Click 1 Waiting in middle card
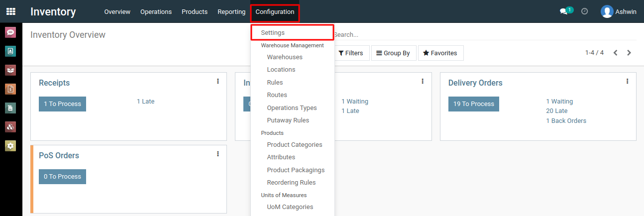The height and width of the screenshot is (216, 644). point(355,102)
